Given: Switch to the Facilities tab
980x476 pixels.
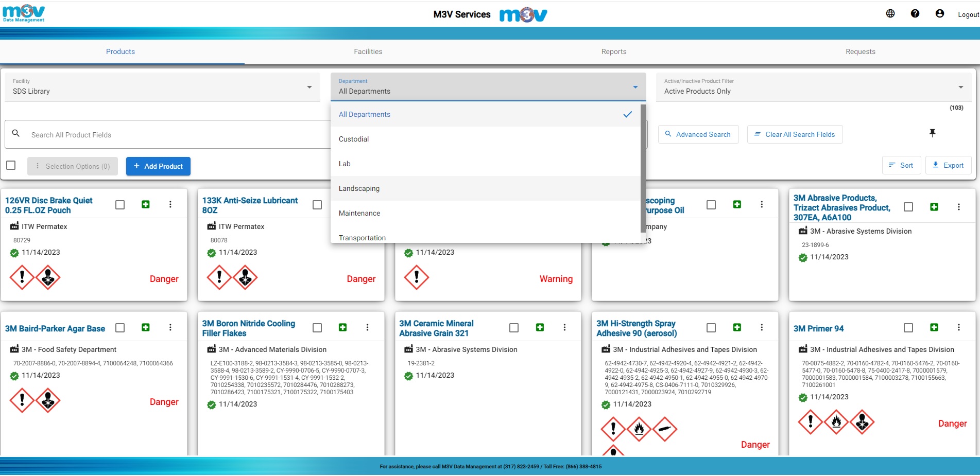Looking at the screenshot, I should [368, 51].
